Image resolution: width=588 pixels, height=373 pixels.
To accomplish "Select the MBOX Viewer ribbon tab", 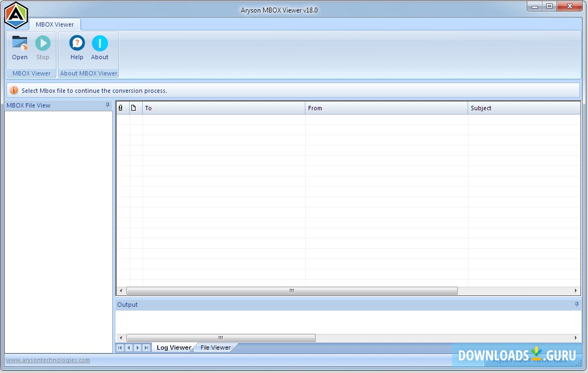I will point(55,24).
